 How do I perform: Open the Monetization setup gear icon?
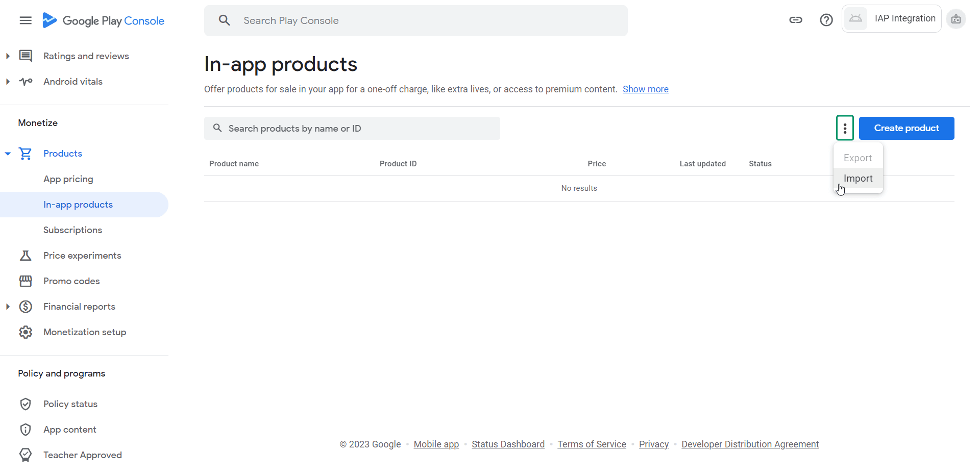click(26, 332)
